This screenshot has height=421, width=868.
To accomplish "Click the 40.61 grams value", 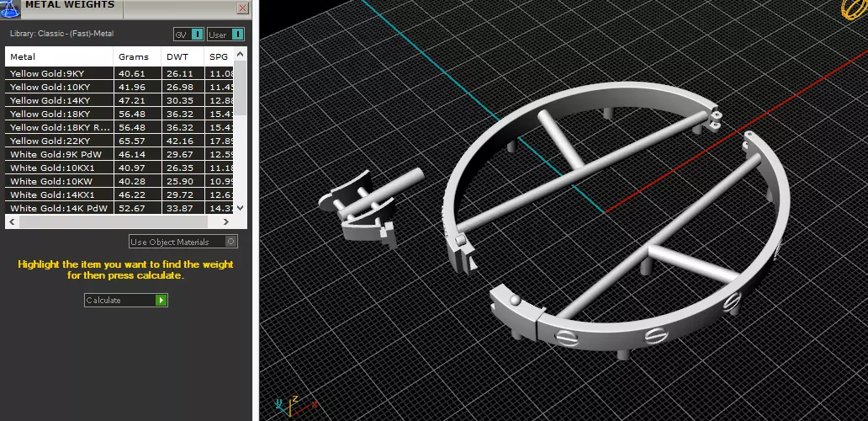I will tap(131, 73).
